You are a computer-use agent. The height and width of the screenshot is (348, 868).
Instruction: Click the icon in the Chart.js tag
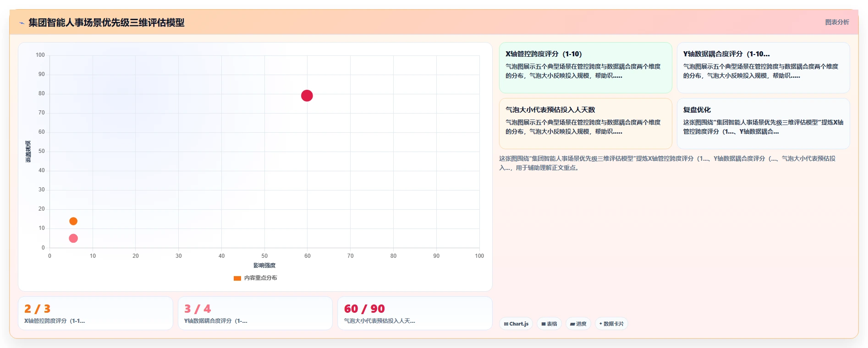coord(506,324)
